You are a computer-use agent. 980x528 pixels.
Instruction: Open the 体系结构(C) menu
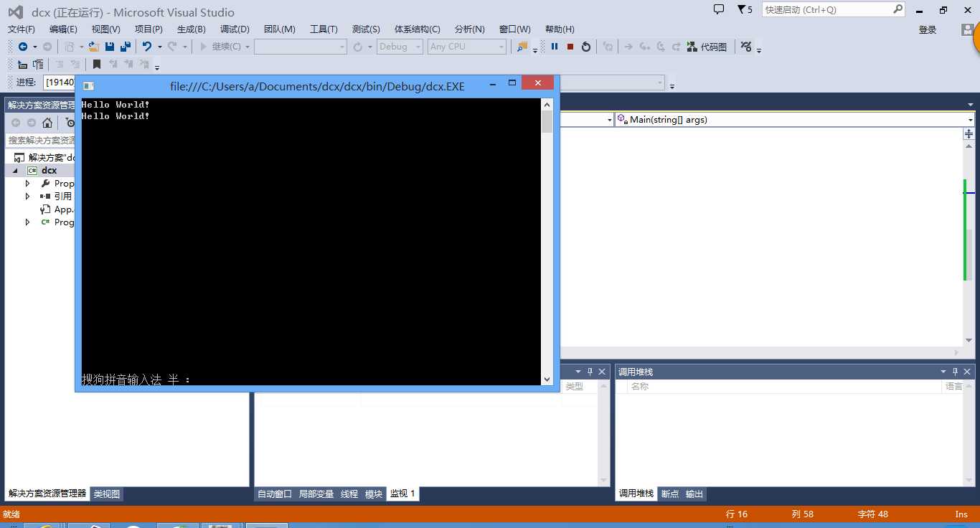418,29
